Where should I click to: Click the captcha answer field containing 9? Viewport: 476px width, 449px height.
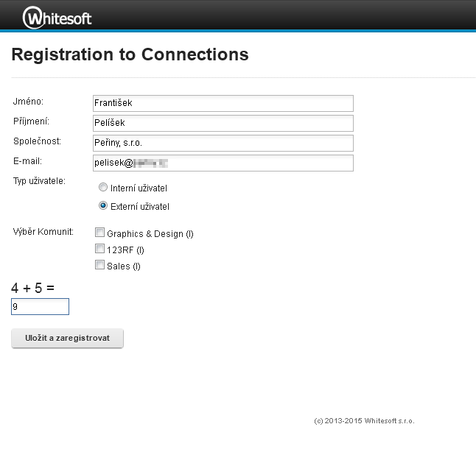[x=40, y=306]
